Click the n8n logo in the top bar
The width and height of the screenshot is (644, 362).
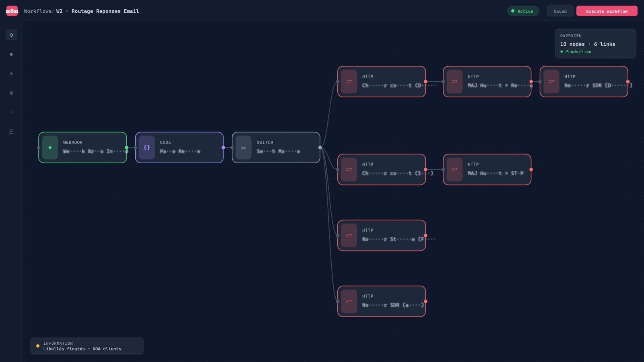click(12, 11)
